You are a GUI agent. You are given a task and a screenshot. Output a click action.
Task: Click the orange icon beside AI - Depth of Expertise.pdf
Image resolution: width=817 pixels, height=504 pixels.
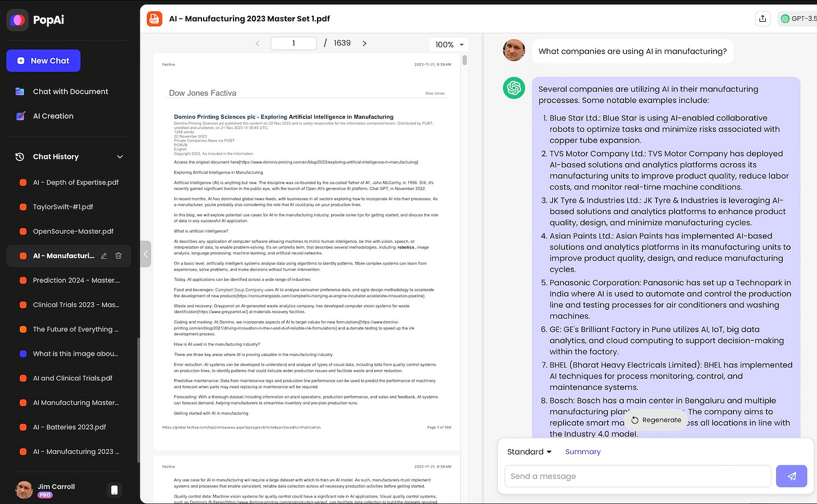(x=23, y=182)
